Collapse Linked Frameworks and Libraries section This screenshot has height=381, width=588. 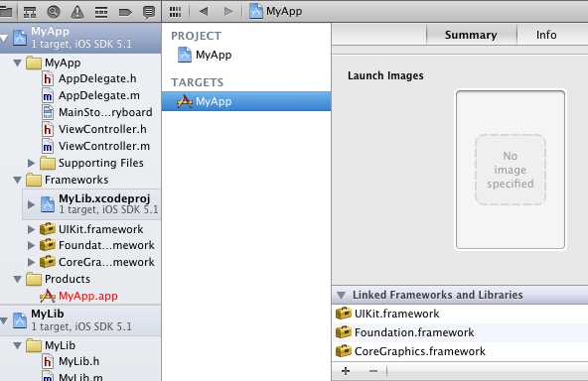click(342, 295)
